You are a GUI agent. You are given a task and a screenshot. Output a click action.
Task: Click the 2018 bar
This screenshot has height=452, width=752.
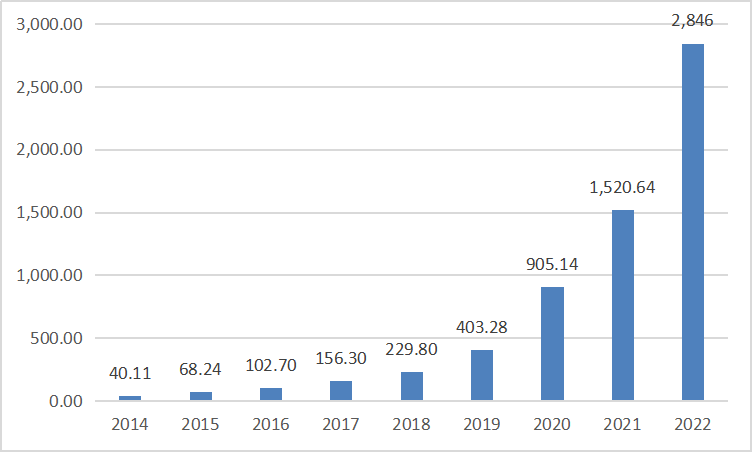click(x=411, y=386)
